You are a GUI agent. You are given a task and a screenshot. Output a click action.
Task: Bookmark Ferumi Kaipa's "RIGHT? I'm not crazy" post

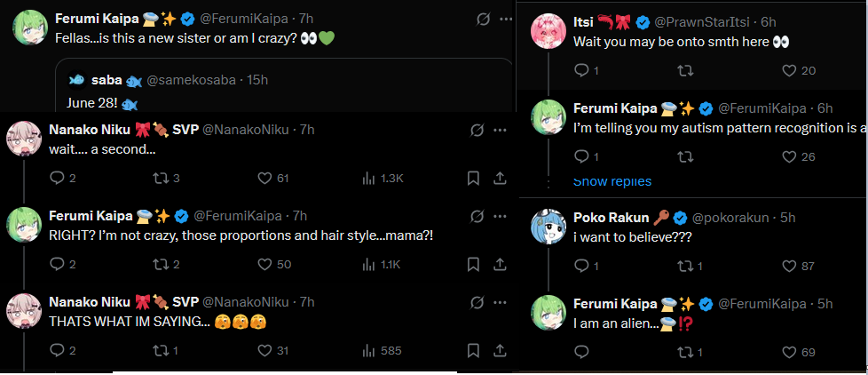pyautogui.click(x=474, y=264)
